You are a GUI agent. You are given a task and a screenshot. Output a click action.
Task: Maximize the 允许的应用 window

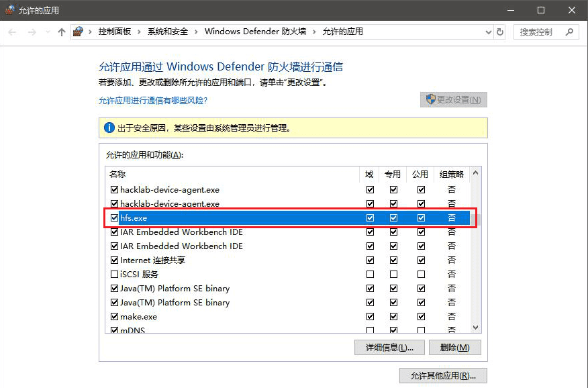[541, 10]
